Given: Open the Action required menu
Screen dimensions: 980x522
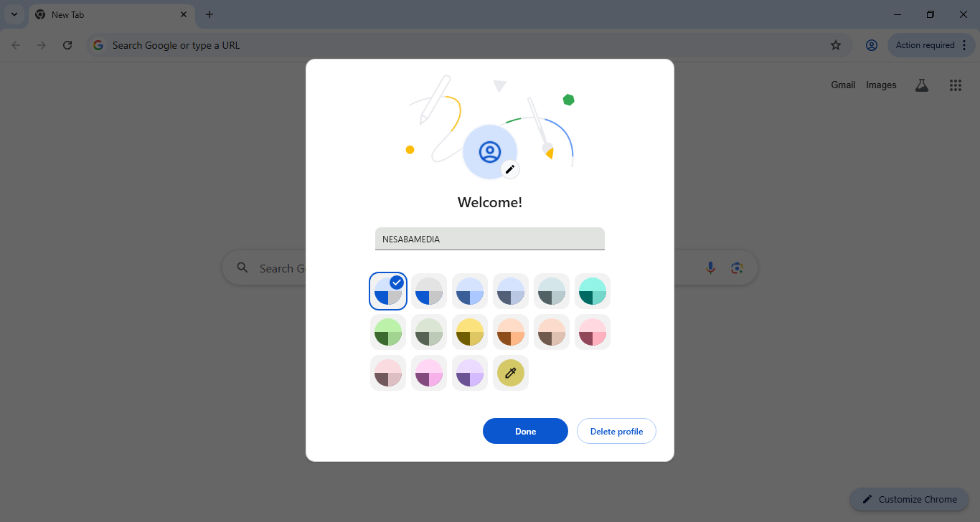Looking at the screenshot, I should point(931,45).
